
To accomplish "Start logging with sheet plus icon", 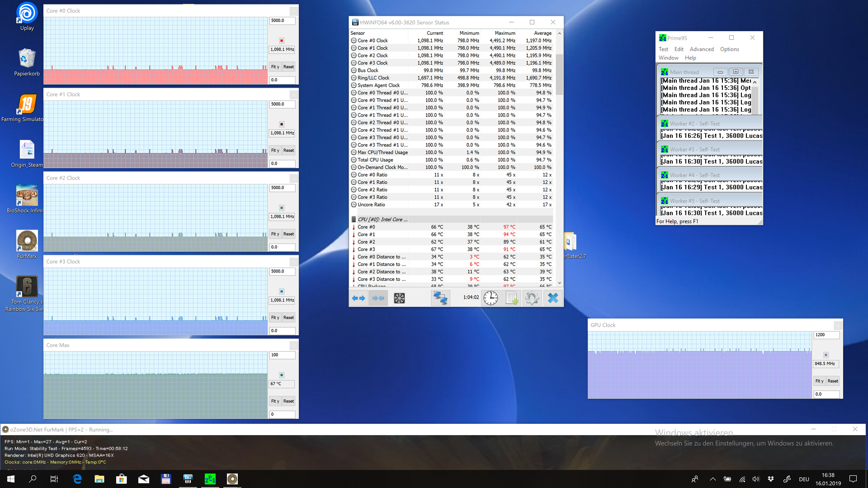I will 512,298.
